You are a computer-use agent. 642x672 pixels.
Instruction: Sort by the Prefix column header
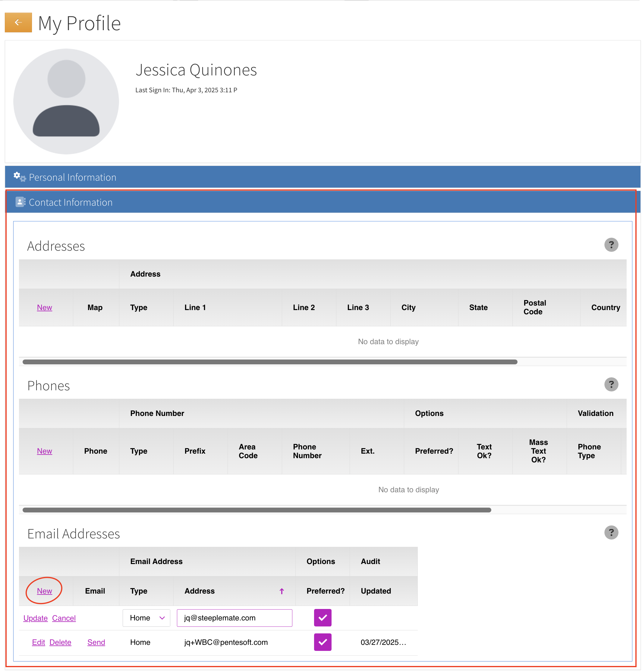coord(200,451)
